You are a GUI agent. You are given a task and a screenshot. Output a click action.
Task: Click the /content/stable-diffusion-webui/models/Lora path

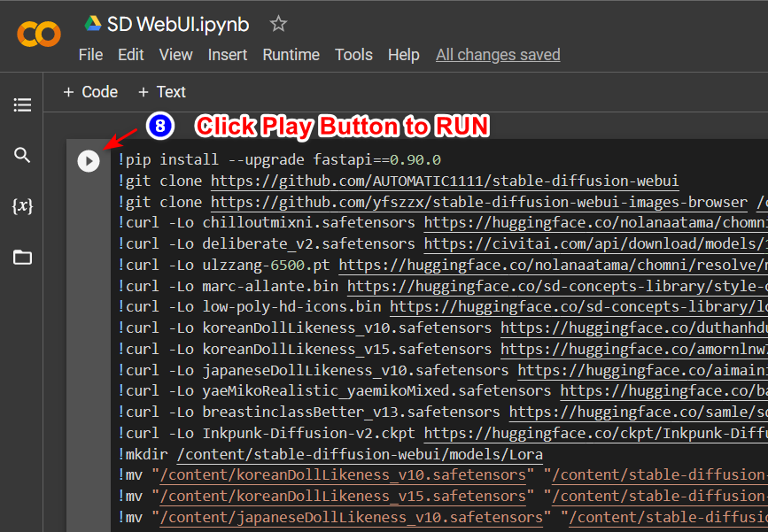360,455
